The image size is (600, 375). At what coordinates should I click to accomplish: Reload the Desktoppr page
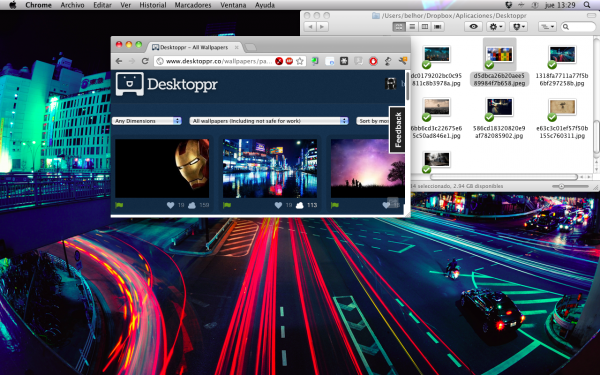(145, 61)
